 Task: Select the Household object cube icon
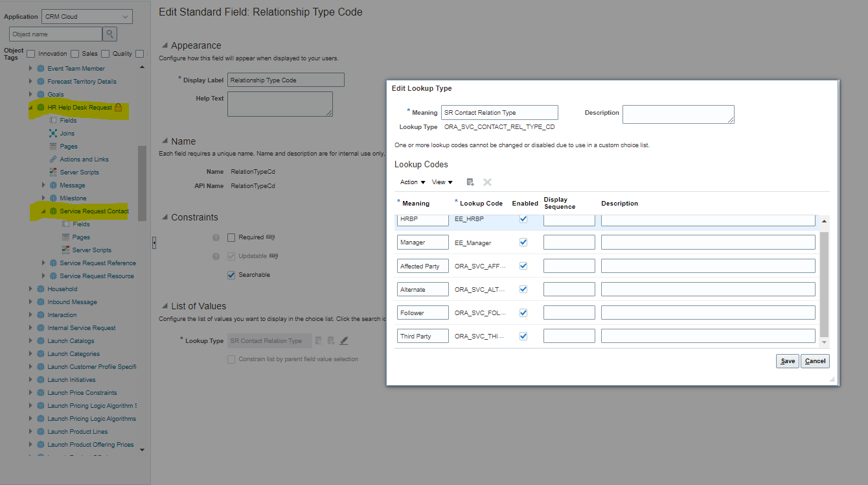(40, 289)
